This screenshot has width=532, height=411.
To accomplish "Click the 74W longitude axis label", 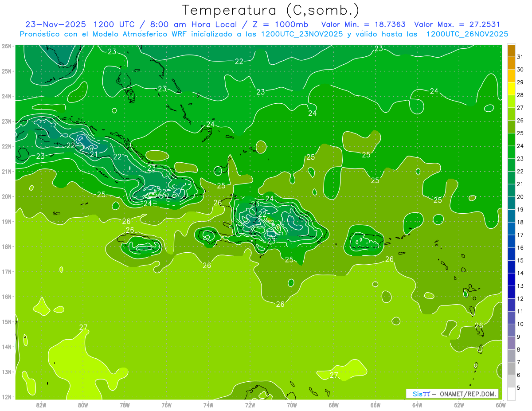I will click(208, 405).
